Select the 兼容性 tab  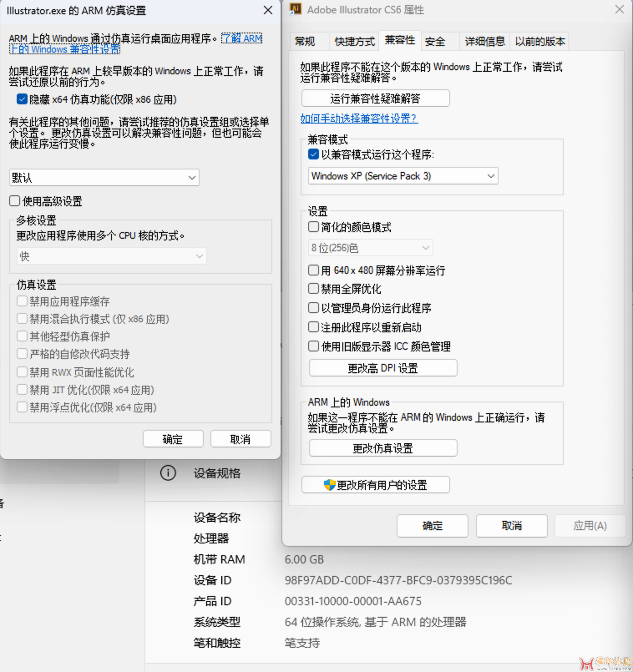(x=400, y=40)
